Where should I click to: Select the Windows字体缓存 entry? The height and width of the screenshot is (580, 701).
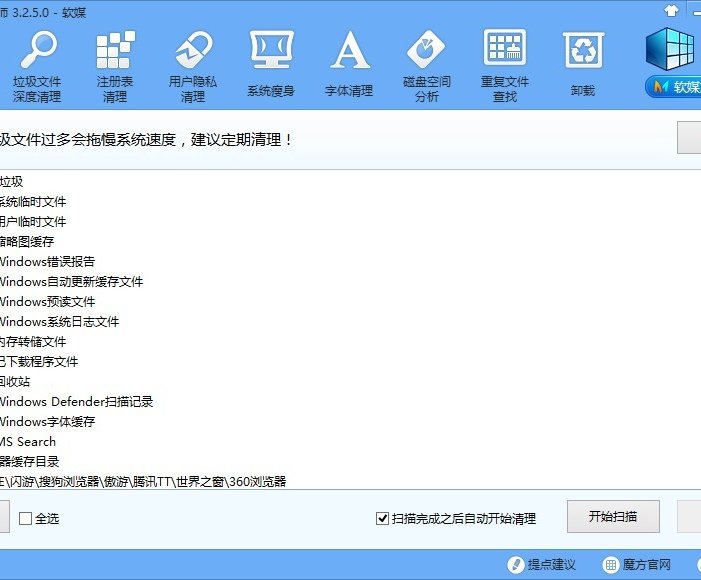(47, 421)
